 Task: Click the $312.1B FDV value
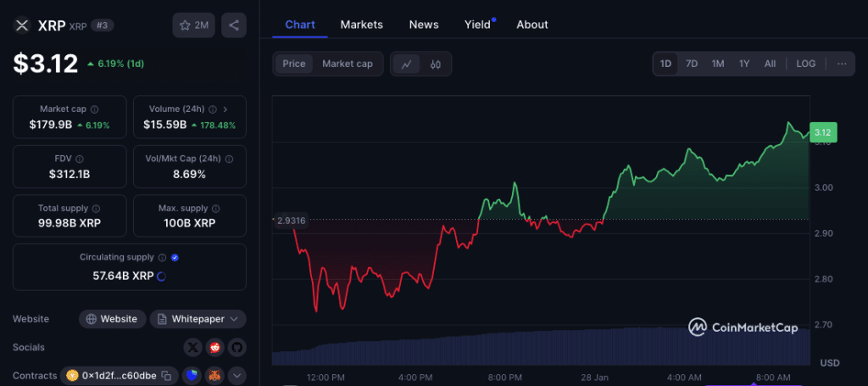pos(70,175)
